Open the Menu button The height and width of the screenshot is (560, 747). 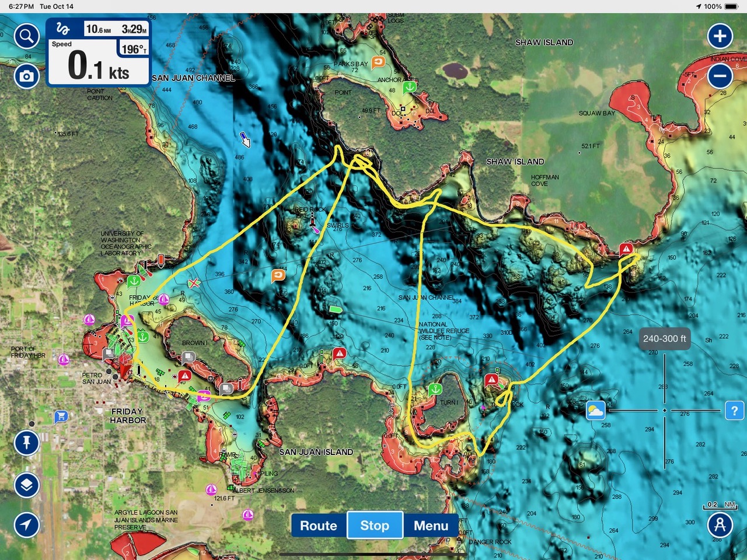point(431,526)
